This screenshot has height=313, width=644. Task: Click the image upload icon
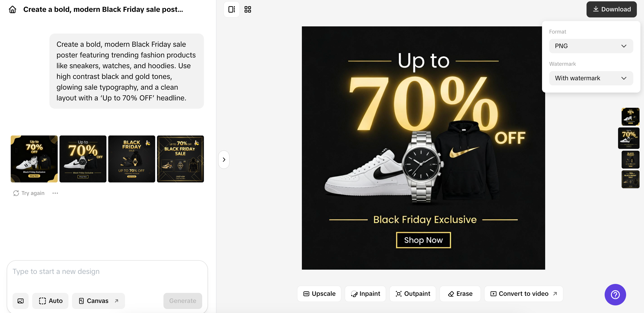click(x=21, y=301)
